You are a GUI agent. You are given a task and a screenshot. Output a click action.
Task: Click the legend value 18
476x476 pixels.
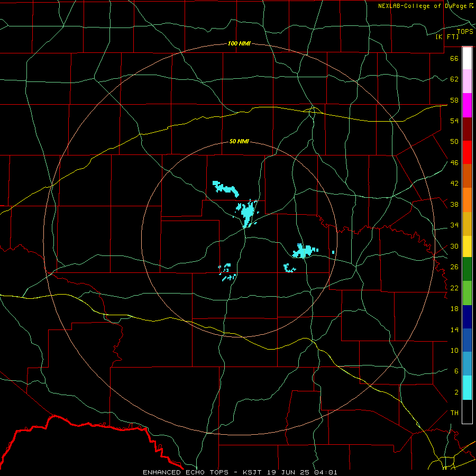click(x=454, y=309)
